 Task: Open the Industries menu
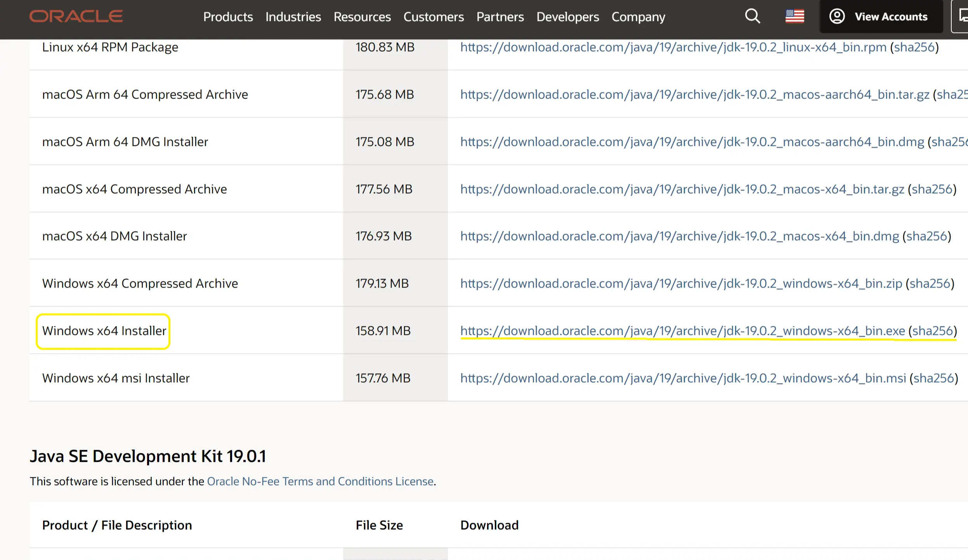[293, 17]
